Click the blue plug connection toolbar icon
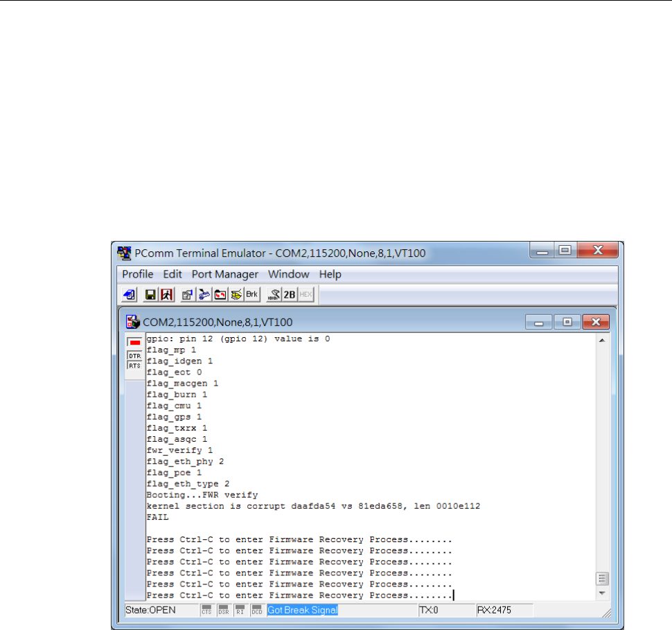 point(204,295)
